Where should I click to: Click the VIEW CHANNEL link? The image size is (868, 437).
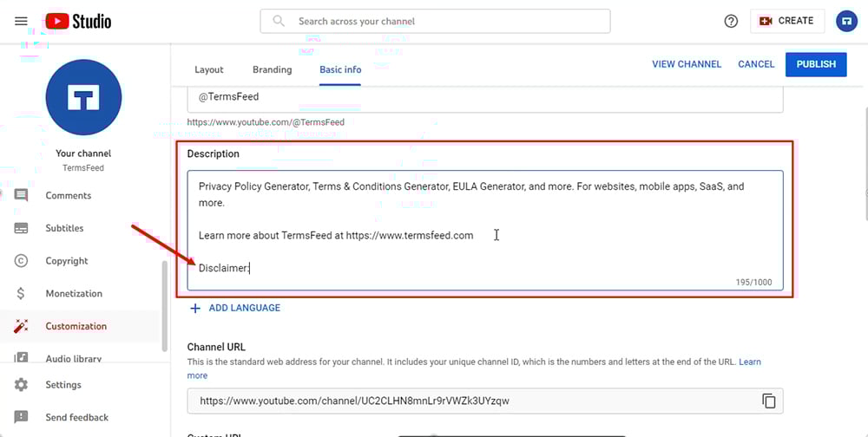coord(687,64)
